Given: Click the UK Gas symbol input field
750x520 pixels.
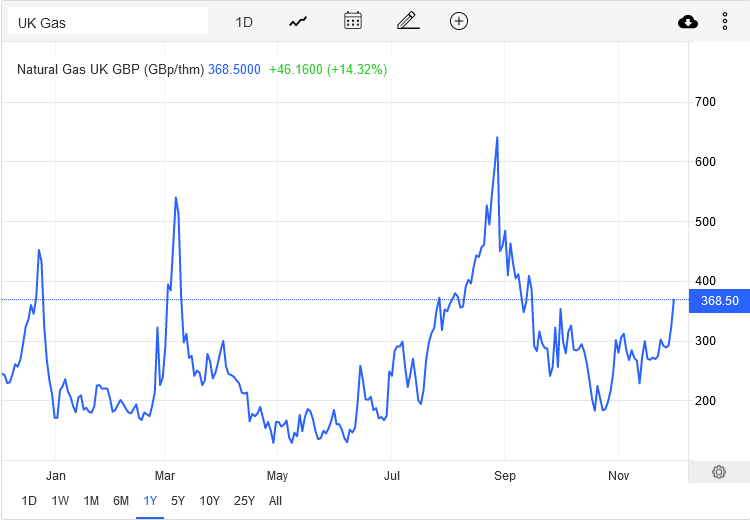Looking at the screenshot, I should 108,22.
